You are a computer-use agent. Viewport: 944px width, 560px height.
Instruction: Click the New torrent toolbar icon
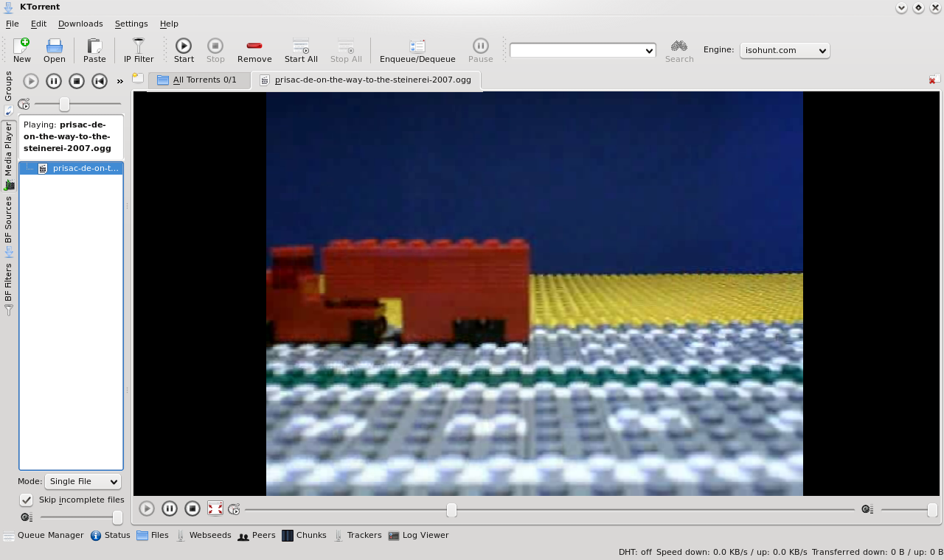[21, 50]
